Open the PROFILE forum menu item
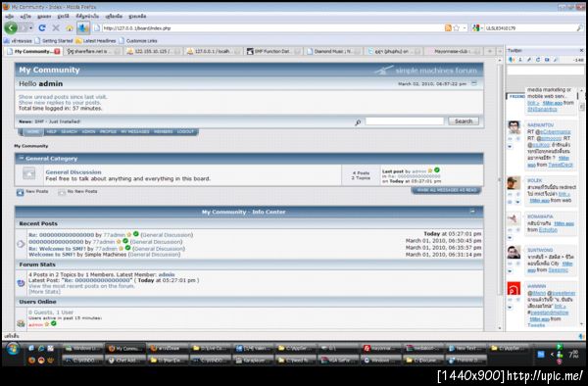Screen dimensions: 588x386 (x=108, y=132)
